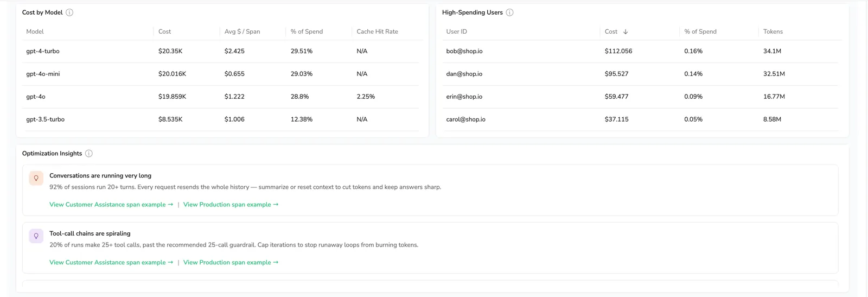This screenshot has width=868, height=297.
Task: Open Customer Assistance span example for long conversations
Action: pyautogui.click(x=111, y=205)
